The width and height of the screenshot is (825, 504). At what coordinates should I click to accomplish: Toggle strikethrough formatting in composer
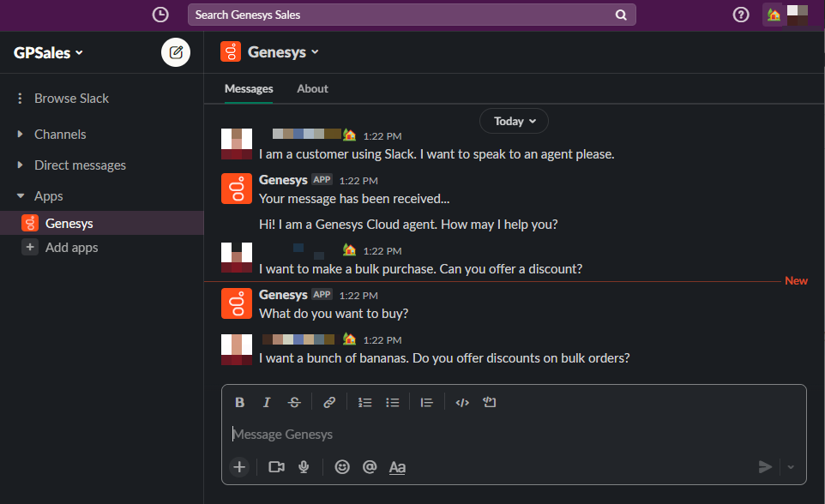tap(294, 403)
